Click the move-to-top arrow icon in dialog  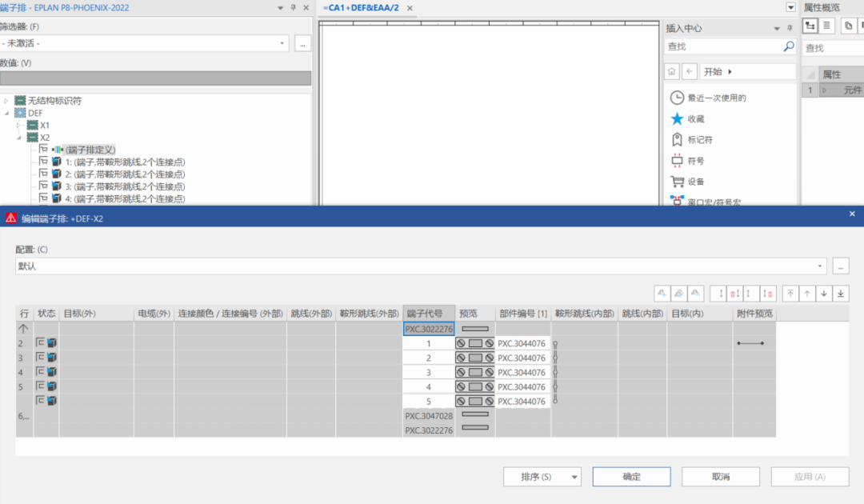(790, 294)
